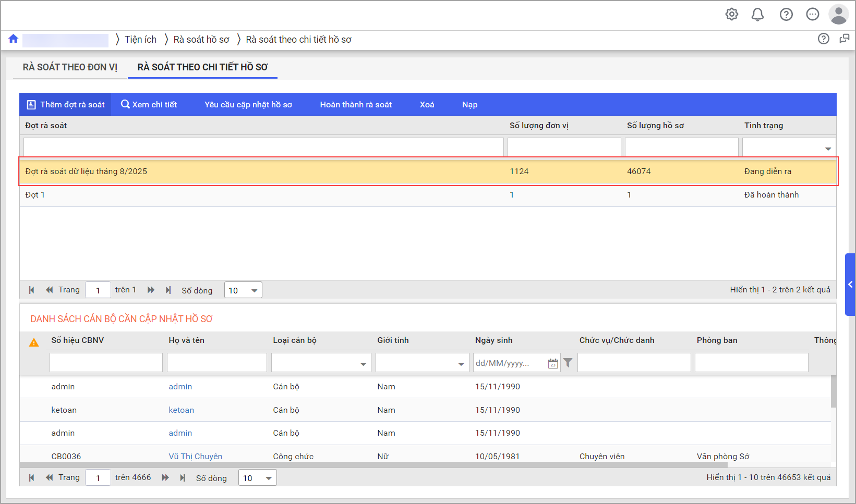Open the Giới tính filter dropdown
This screenshot has width=856, height=504.
point(461,364)
